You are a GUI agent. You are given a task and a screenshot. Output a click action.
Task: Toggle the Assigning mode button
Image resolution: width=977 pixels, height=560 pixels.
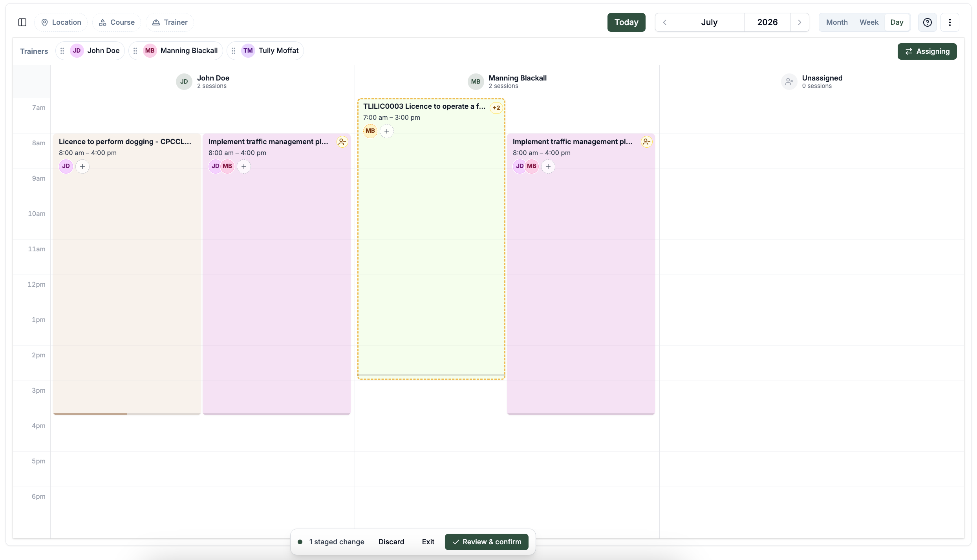[927, 51]
